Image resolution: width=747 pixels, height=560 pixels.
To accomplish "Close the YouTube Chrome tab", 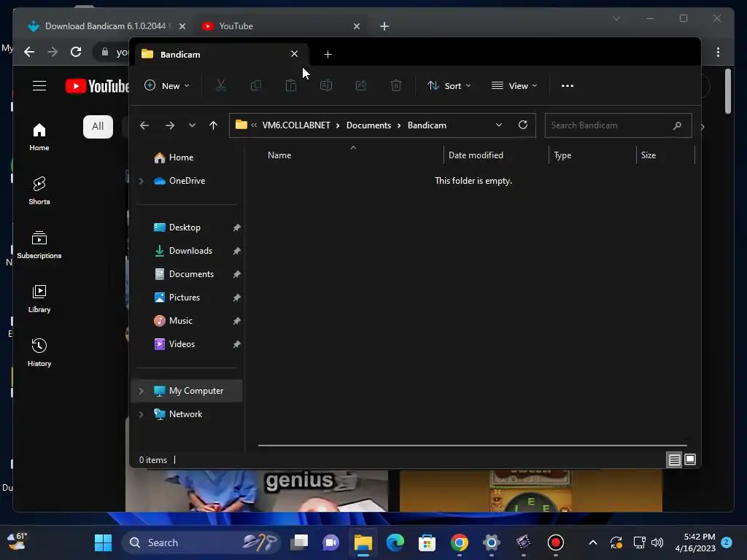I will click(x=357, y=26).
